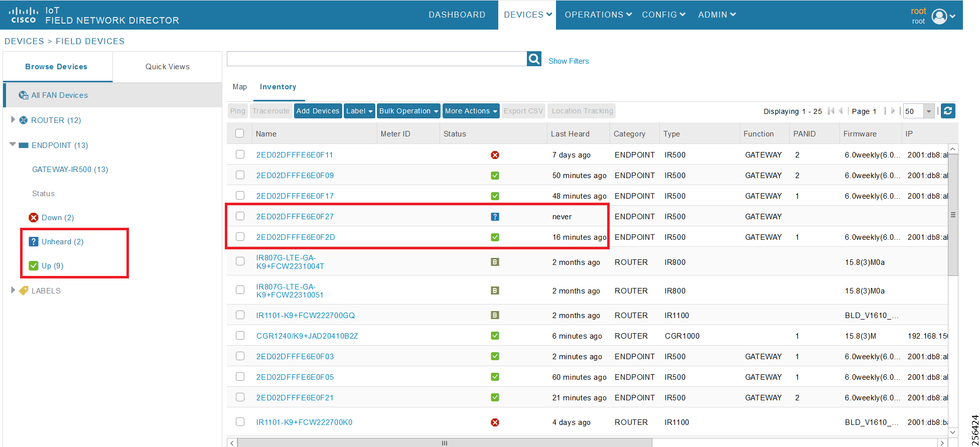Open the DASHBOARD menu item
Viewport: 980px width, 447px height.
click(457, 15)
